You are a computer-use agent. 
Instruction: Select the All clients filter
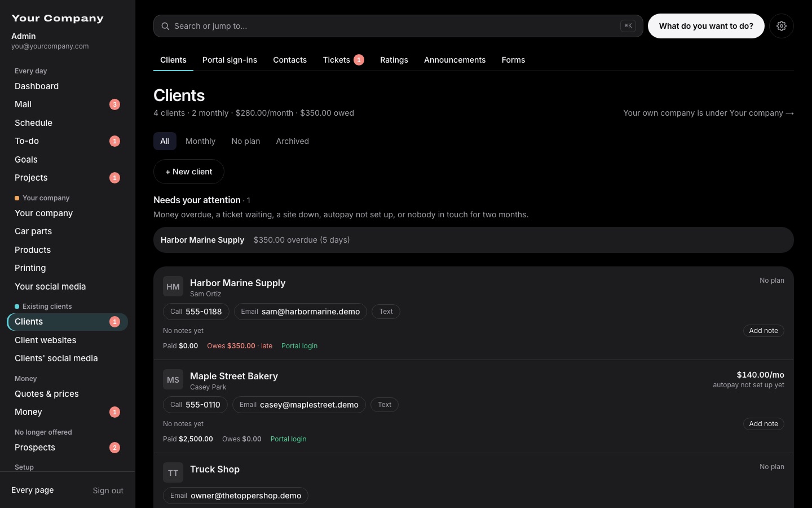(165, 141)
